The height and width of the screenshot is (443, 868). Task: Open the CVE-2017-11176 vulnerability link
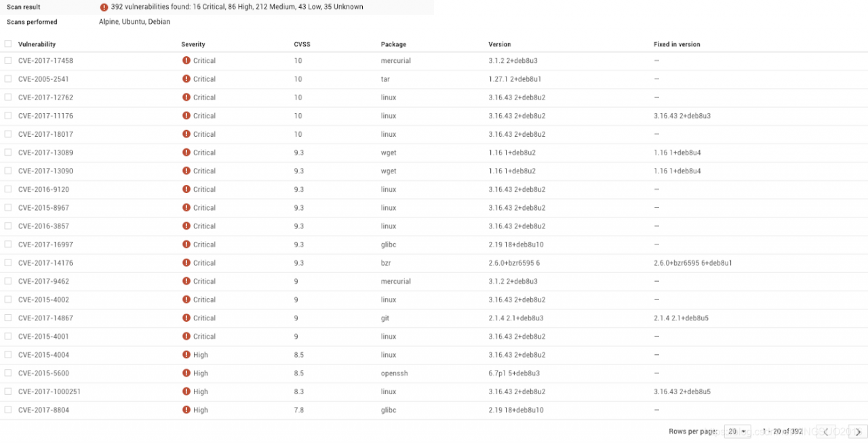[45, 116]
